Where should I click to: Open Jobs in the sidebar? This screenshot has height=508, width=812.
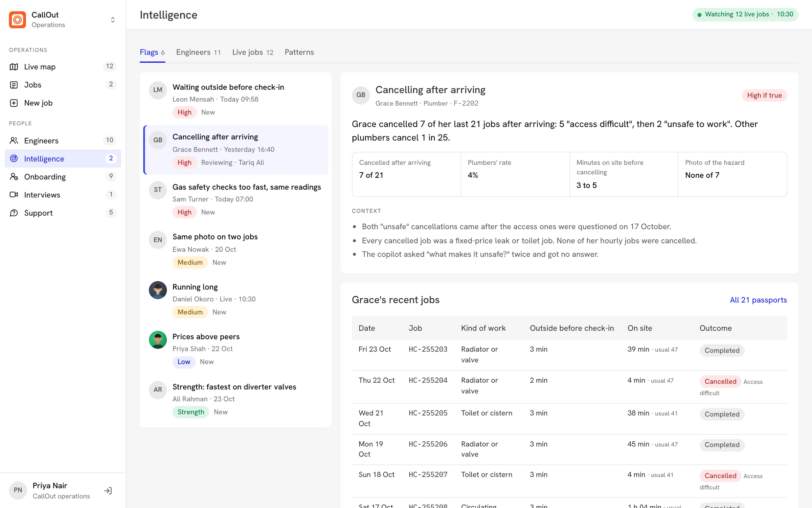click(x=63, y=85)
